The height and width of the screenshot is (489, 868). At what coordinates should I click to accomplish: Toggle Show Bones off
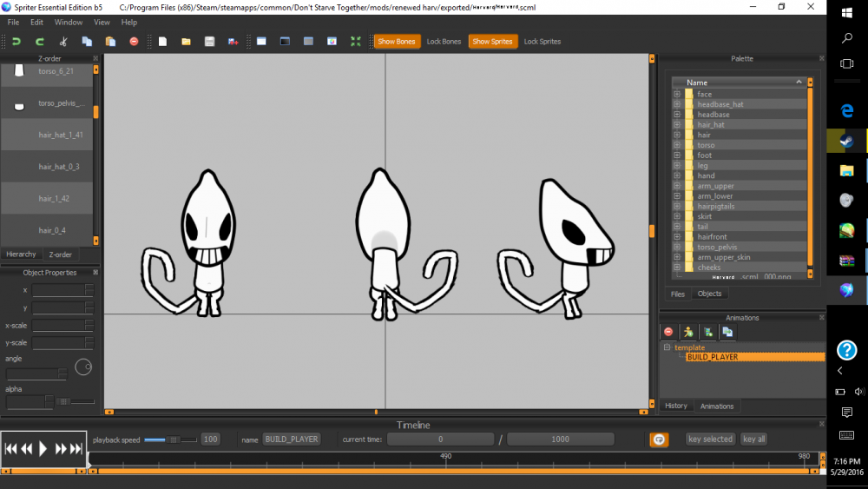397,42
